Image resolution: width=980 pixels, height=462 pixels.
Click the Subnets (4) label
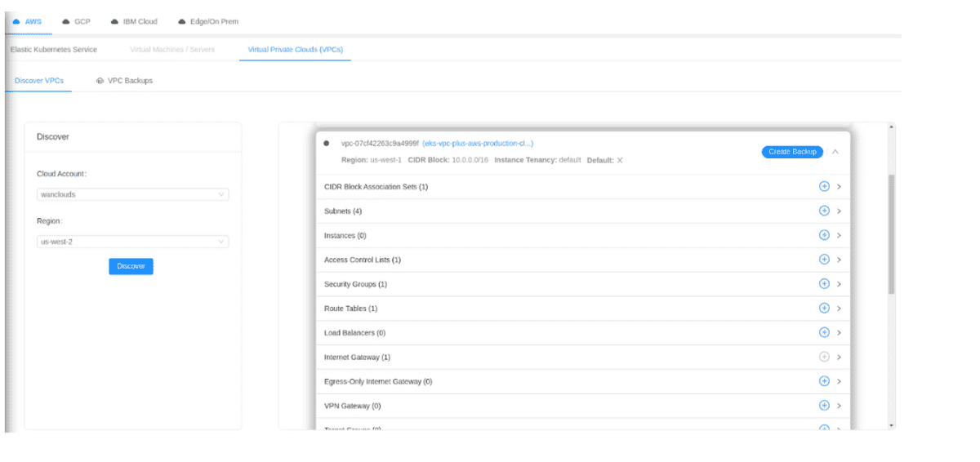pyautogui.click(x=343, y=211)
